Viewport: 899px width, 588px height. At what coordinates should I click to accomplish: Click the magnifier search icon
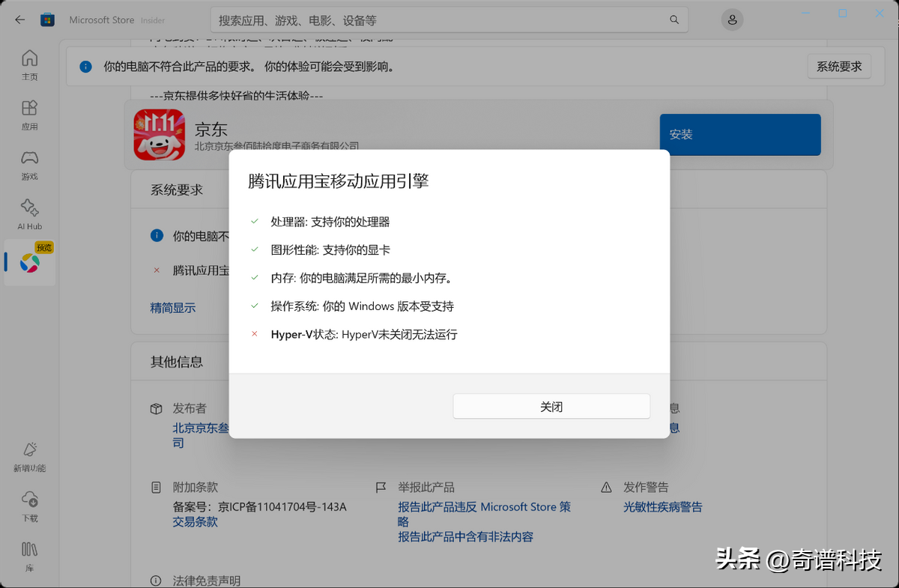pyautogui.click(x=674, y=20)
